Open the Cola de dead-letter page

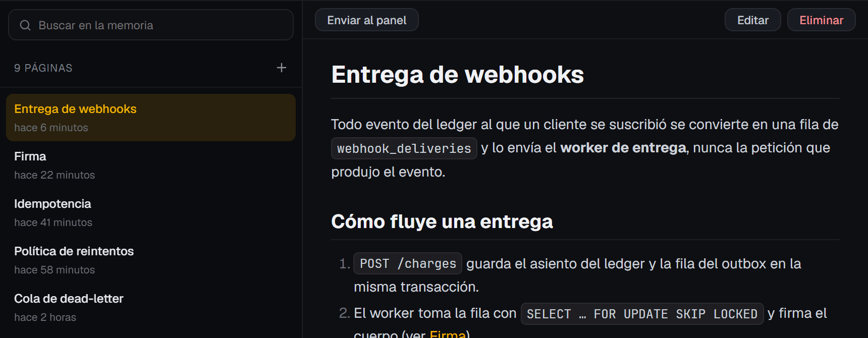pos(151,307)
